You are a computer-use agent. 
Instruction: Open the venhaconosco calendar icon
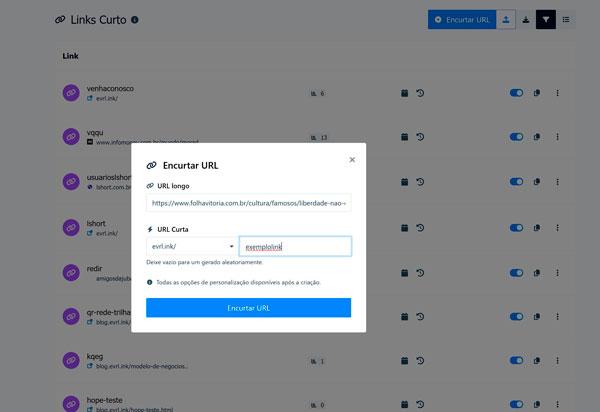[x=404, y=93]
